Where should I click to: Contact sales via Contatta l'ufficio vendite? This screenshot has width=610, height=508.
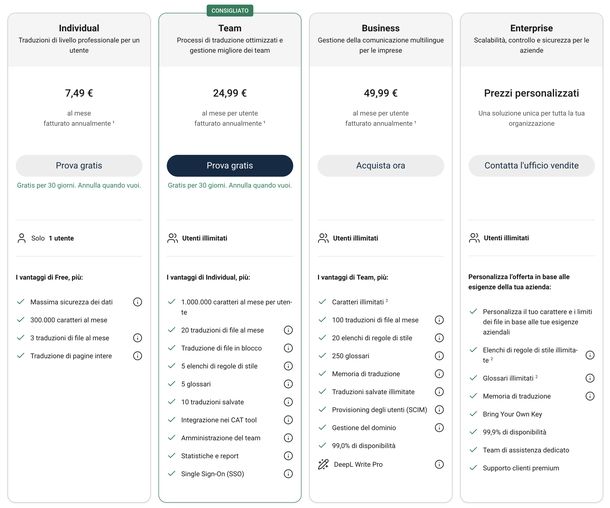[531, 165]
